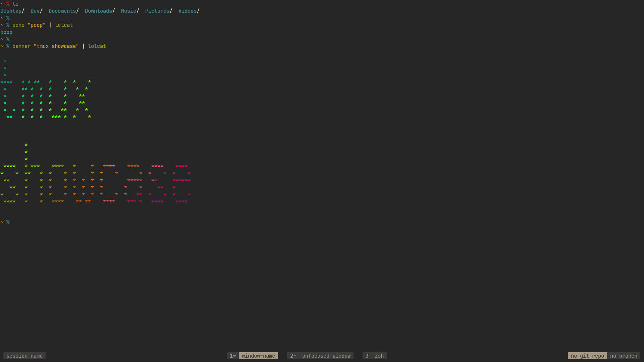Click 'lolcat' in the echo command line
Image resolution: width=644 pixels, height=362 pixels.
[x=64, y=25]
